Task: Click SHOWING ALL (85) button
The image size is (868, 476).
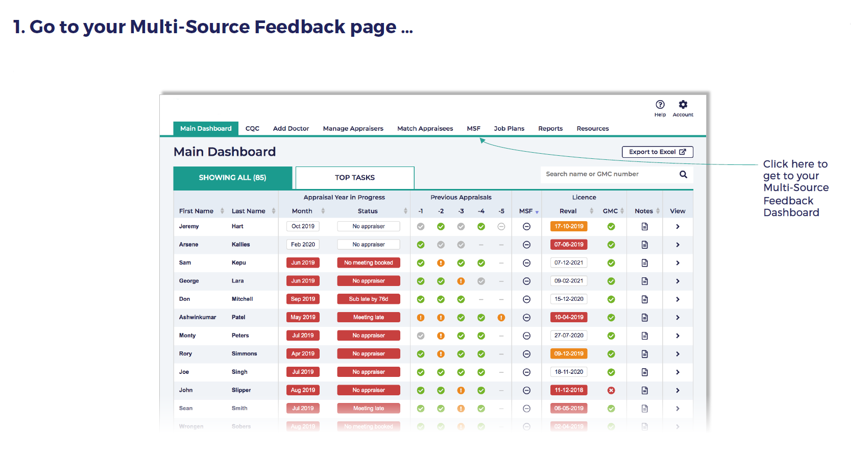Action: [x=232, y=178]
